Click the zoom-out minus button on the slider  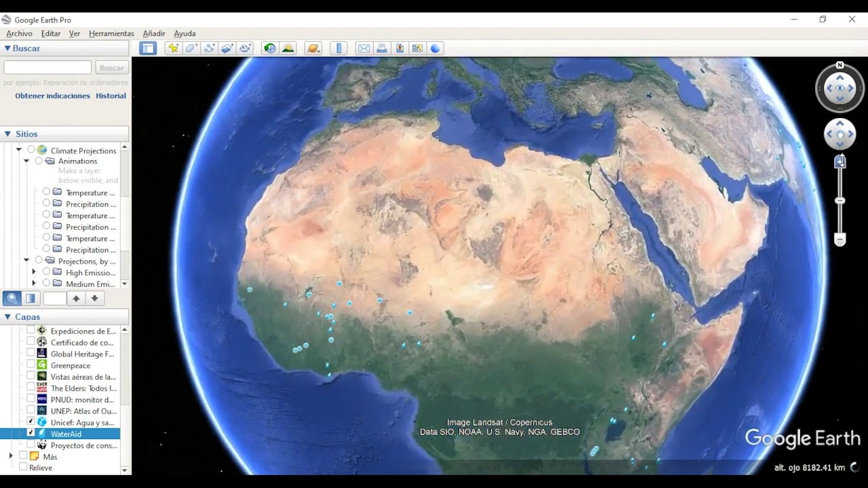[x=840, y=239]
